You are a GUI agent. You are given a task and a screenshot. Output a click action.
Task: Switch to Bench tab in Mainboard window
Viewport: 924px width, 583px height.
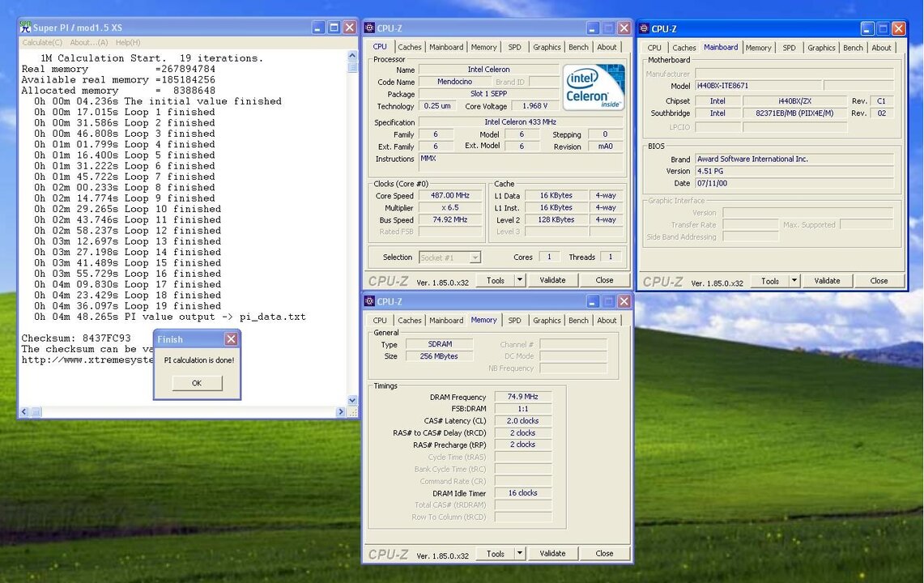[x=853, y=48]
